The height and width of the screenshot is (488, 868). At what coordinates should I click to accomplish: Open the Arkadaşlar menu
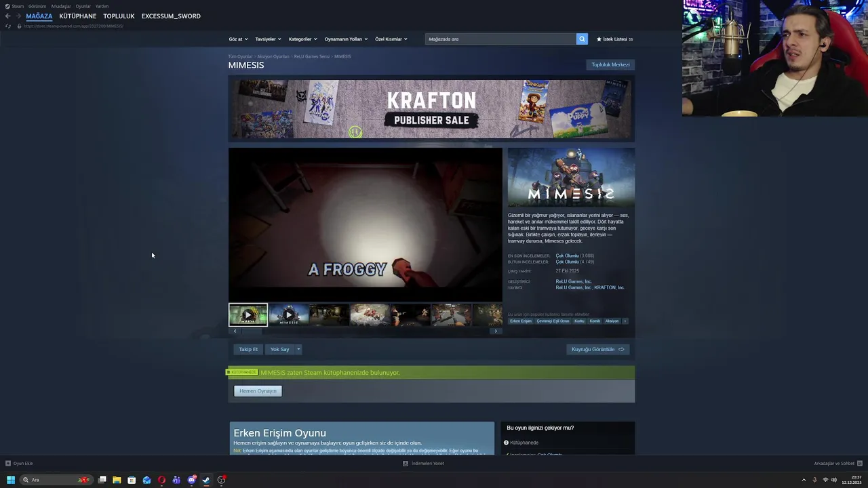coord(61,6)
